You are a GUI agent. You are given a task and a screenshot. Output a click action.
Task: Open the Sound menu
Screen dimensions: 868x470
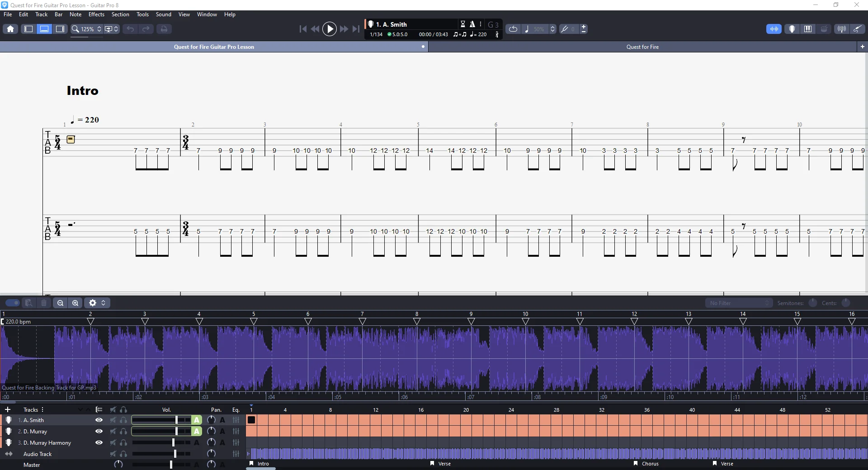[163, 14]
